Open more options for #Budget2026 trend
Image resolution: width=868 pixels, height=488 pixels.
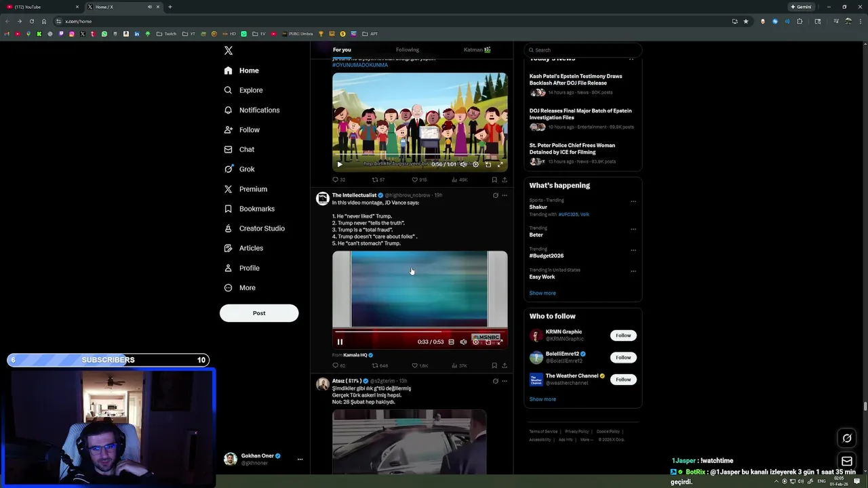pyautogui.click(x=633, y=250)
